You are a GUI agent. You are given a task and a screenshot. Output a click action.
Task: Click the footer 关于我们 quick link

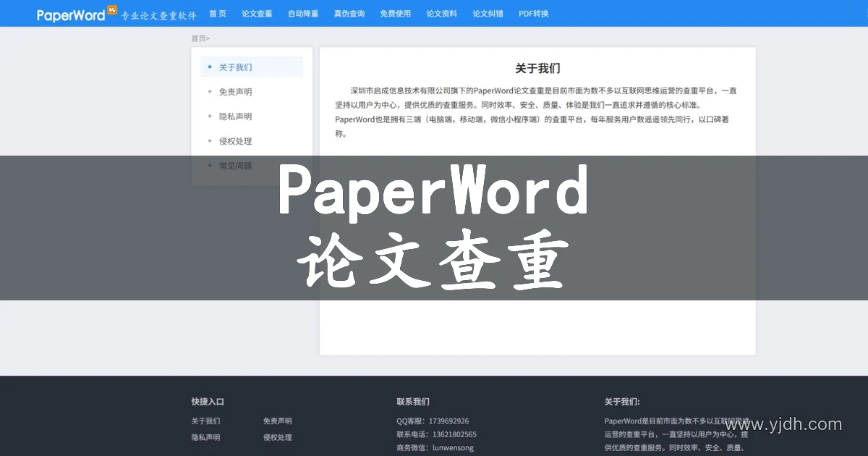point(206,421)
